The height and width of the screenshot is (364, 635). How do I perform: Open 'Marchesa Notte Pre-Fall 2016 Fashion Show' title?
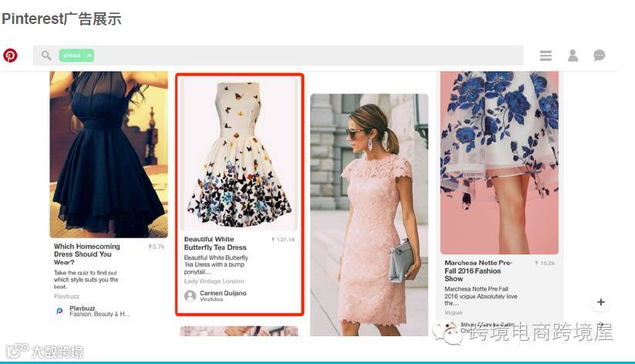[478, 271]
